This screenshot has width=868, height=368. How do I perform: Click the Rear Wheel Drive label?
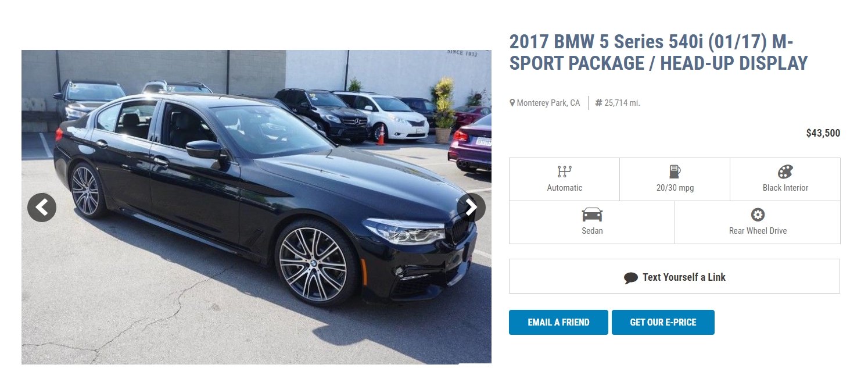pos(758,231)
